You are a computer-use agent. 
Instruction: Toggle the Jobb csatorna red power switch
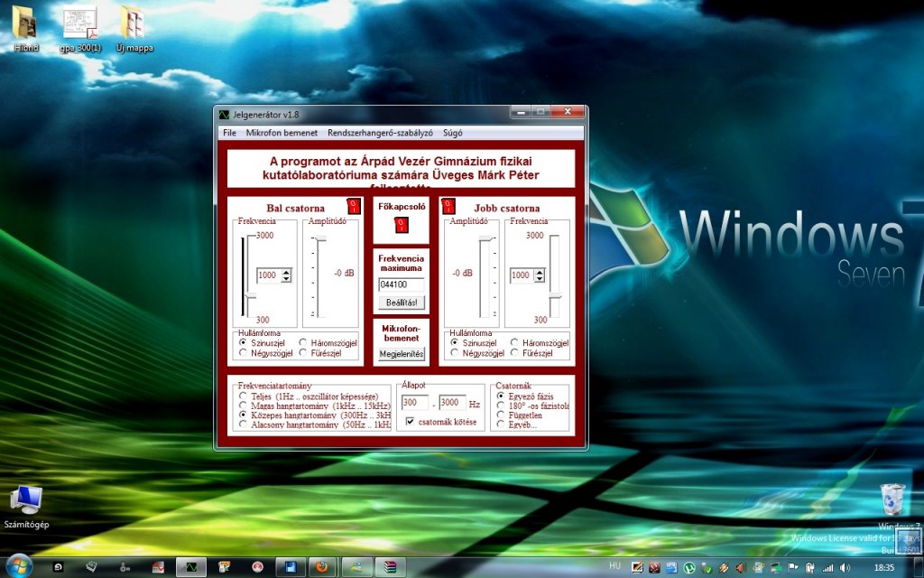[448, 206]
